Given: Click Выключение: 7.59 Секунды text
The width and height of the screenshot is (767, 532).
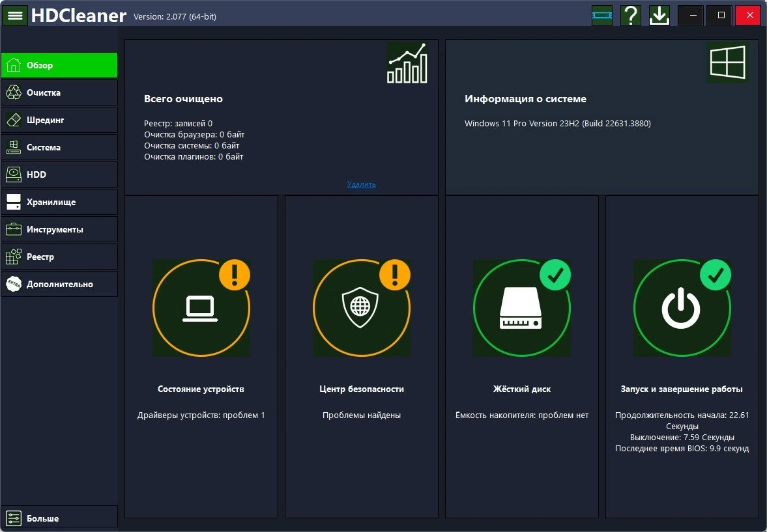Looking at the screenshot, I should click(x=682, y=438).
